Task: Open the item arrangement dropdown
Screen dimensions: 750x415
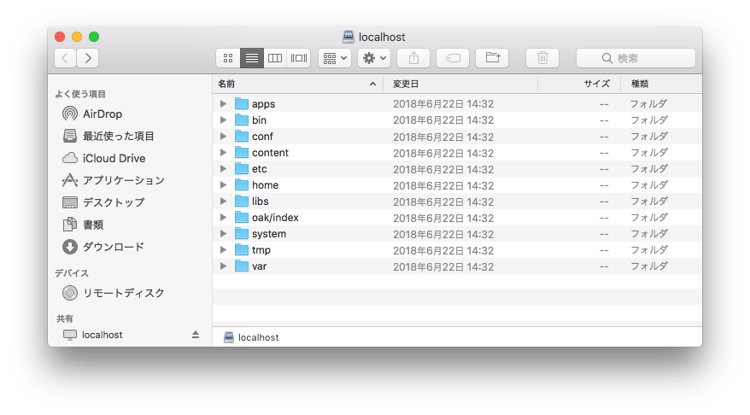Action: pyautogui.click(x=335, y=58)
